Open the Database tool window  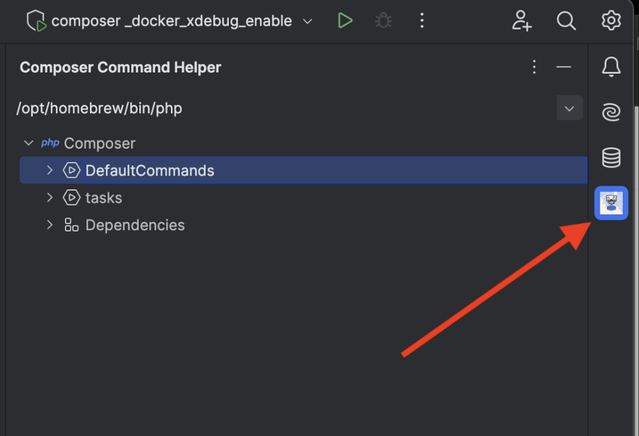tap(611, 157)
